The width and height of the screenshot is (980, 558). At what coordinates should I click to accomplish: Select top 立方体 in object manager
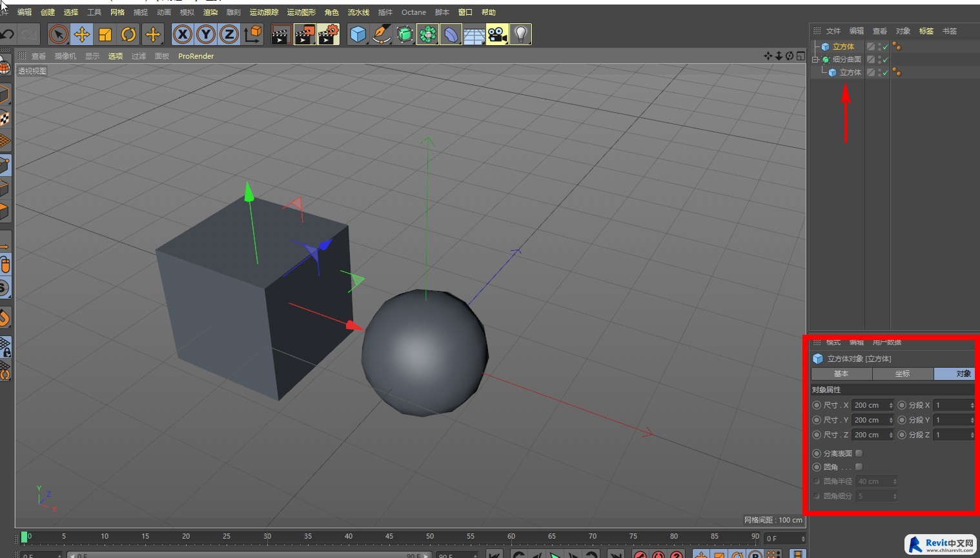843,46
